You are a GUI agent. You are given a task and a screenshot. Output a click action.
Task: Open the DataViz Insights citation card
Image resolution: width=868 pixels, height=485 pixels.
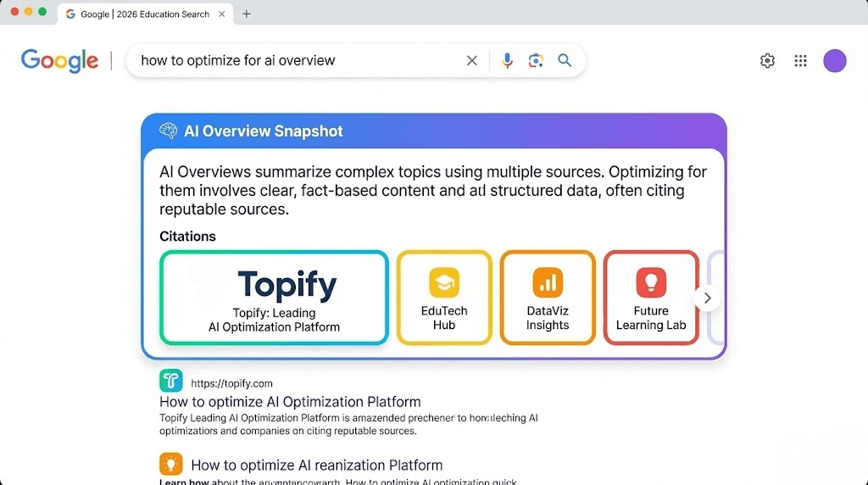click(x=548, y=298)
